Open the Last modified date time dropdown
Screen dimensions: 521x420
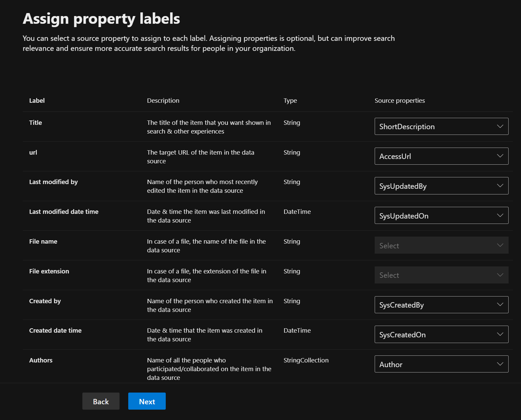441,215
